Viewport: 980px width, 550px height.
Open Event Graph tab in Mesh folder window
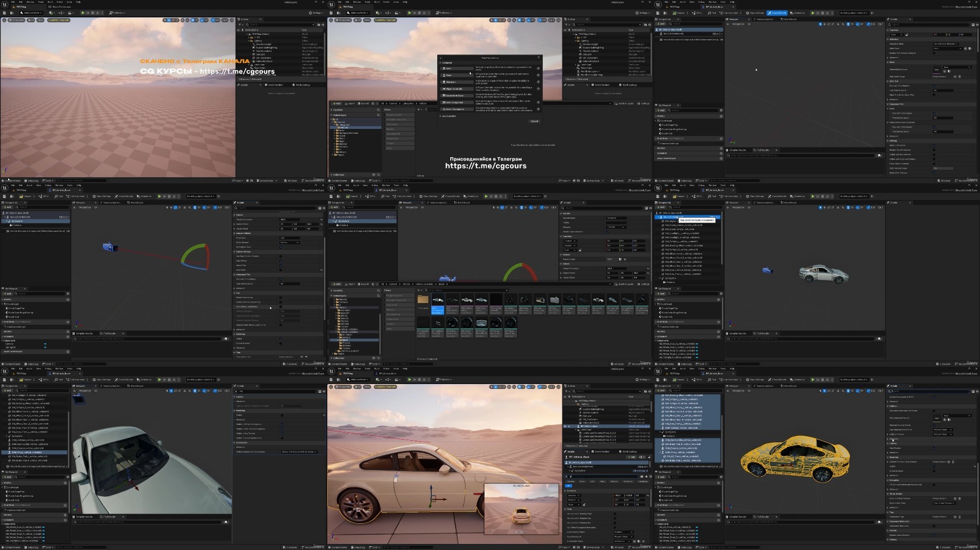coord(462,202)
